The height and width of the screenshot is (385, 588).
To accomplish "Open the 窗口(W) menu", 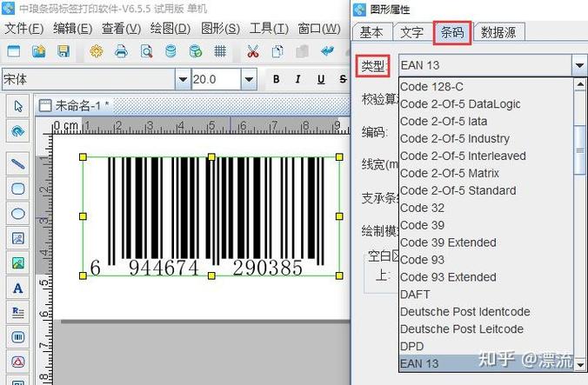I will pos(318,29).
